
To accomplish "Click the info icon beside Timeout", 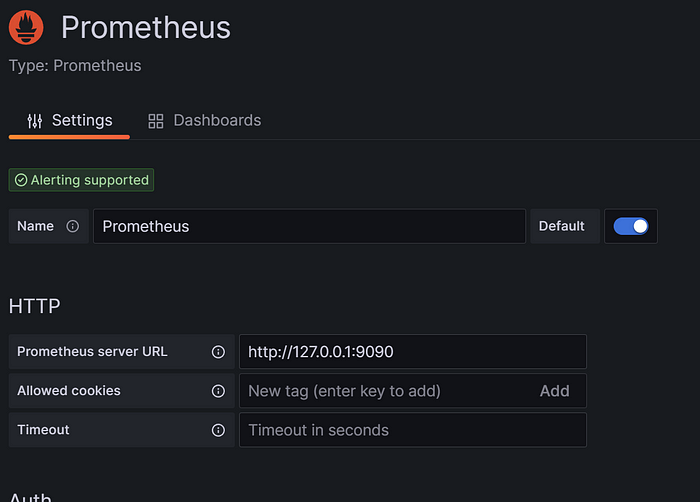I will [218, 430].
